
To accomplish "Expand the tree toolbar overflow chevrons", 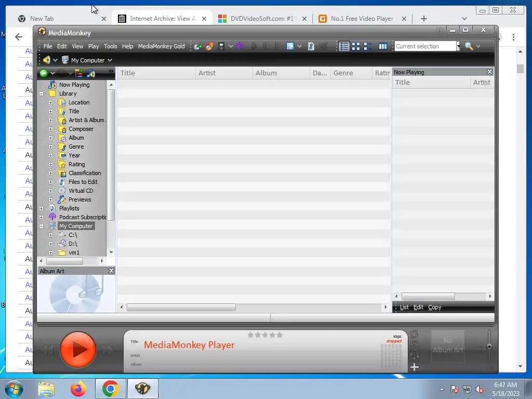I will (111, 71).
